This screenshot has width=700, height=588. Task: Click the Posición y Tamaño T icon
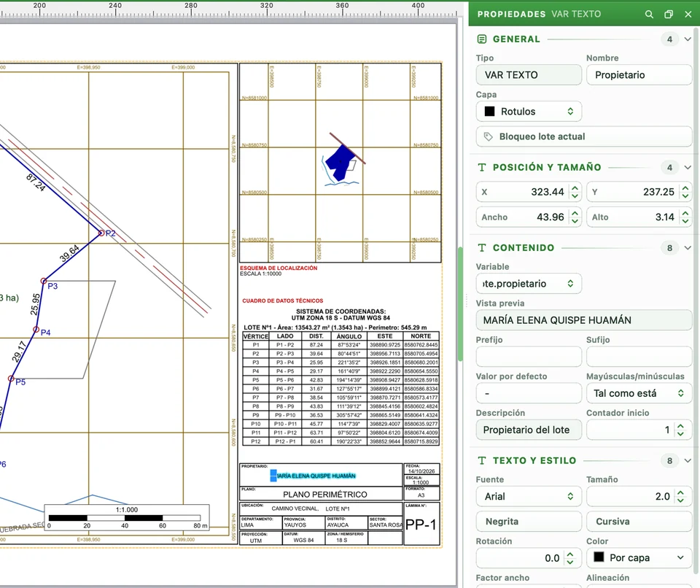pyautogui.click(x=482, y=168)
